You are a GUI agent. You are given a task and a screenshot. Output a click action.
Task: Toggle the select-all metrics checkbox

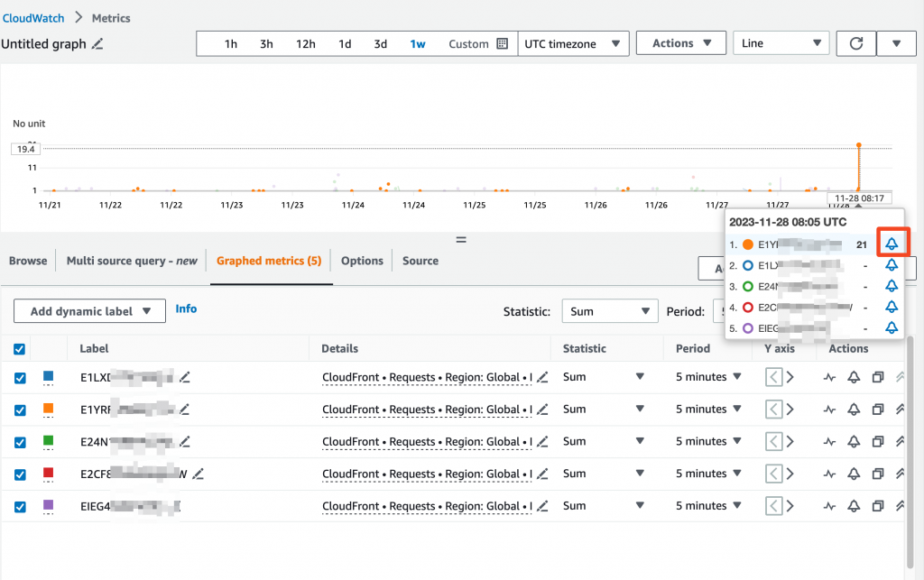pos(20,349)
